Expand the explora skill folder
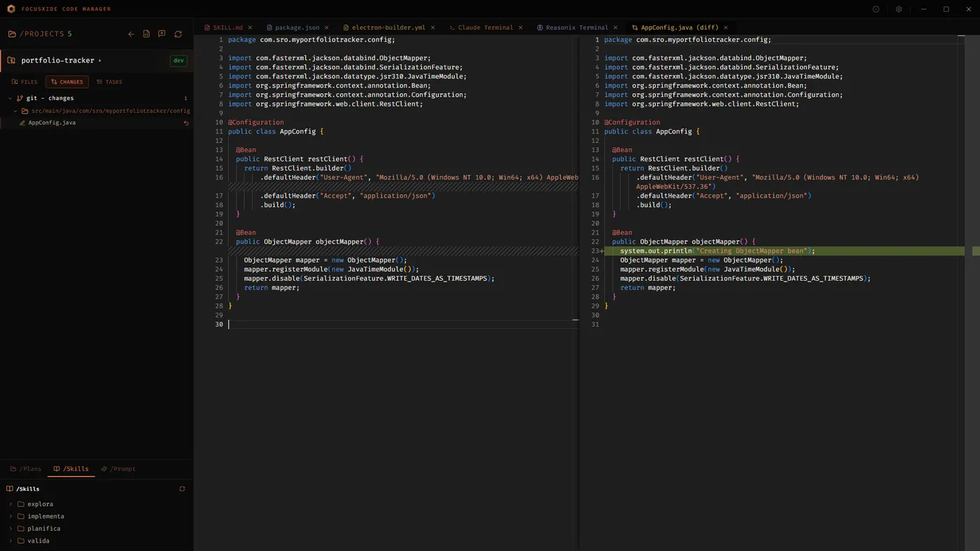 (10, 504)
